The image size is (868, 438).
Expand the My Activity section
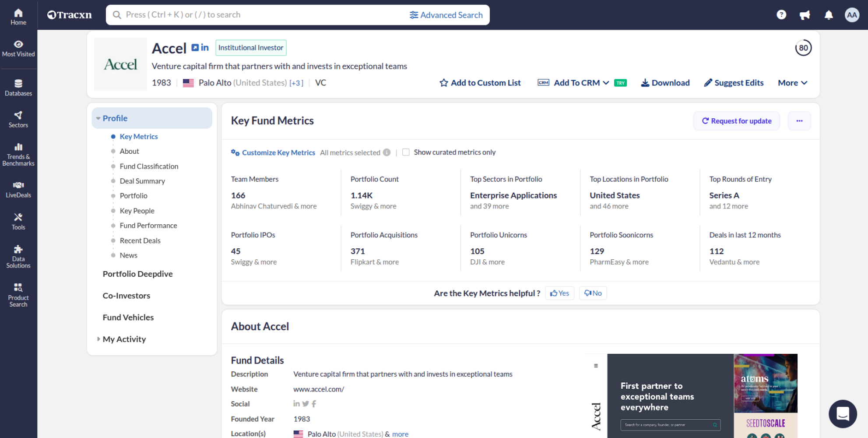[x=124, y=339]
